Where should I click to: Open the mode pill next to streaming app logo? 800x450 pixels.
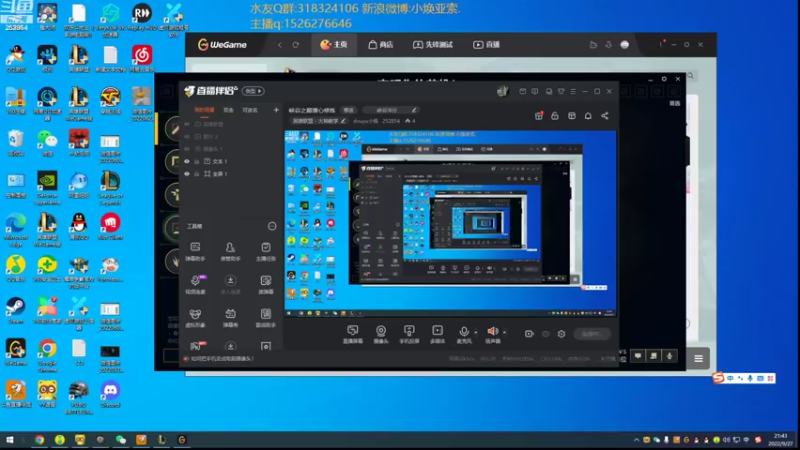point(253,91)
